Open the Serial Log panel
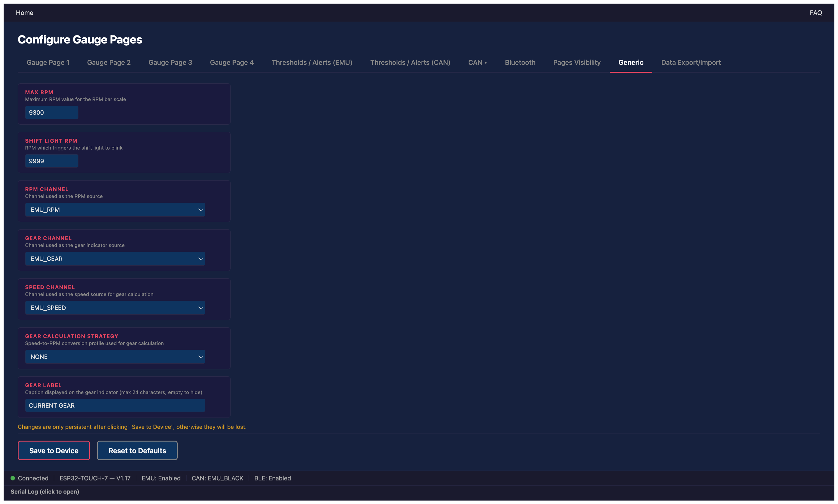 (45, 492)
